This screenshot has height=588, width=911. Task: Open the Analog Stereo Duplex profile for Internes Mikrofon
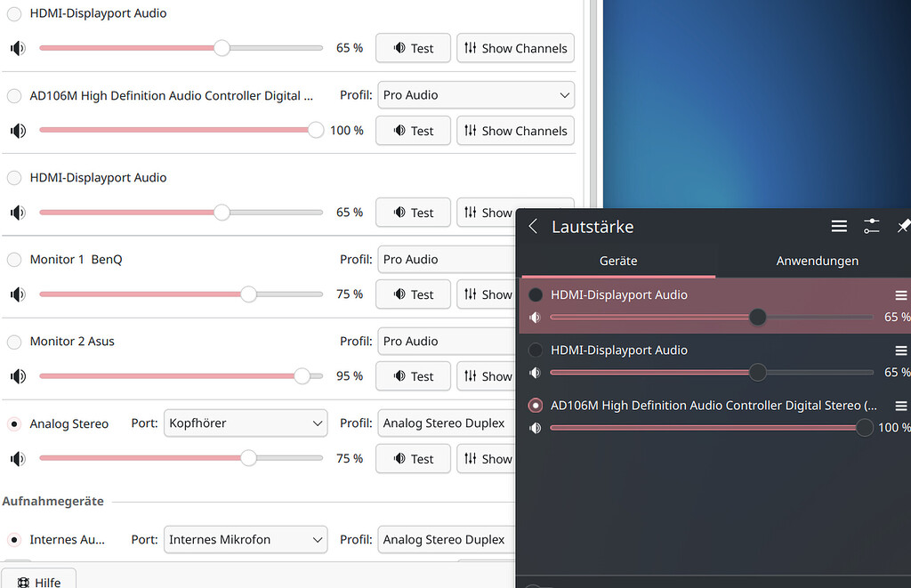(446, 539)
